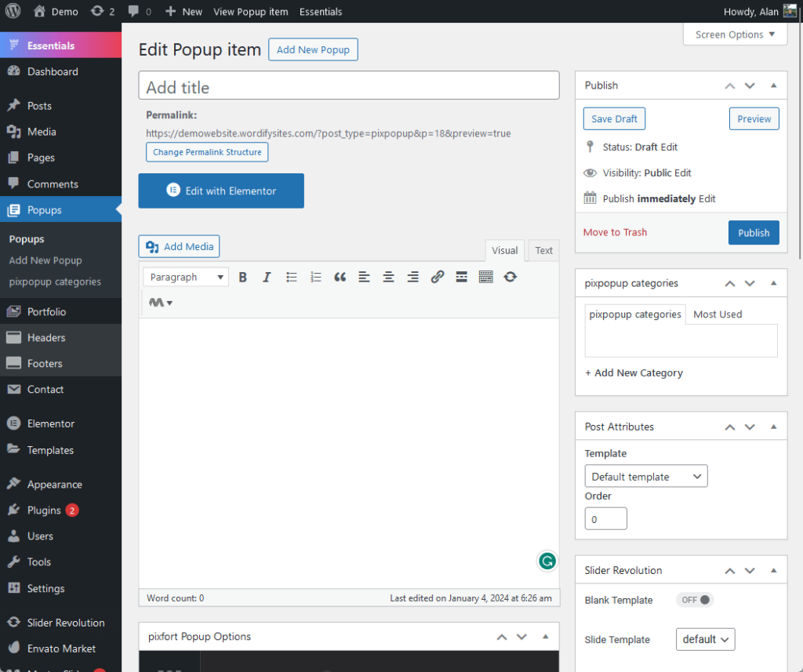
Task: Insert a link in the editor
Action: pyautogui.click(x=438, y=277)
